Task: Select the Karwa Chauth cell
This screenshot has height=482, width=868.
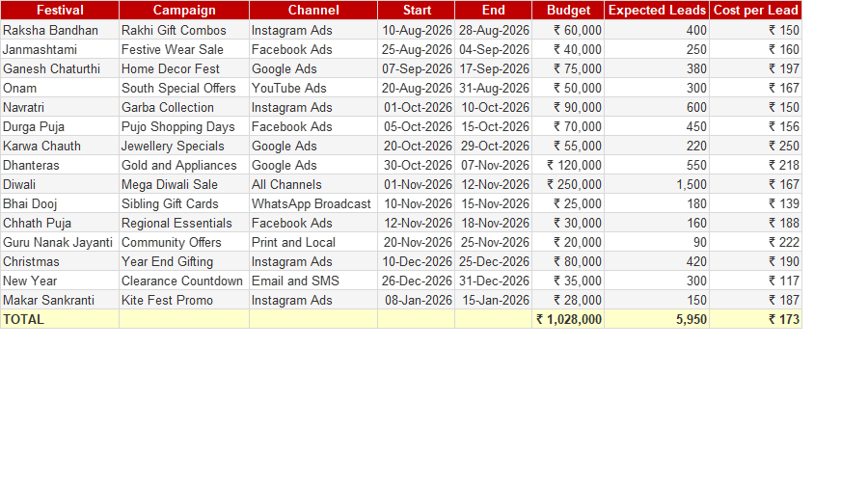Action: pos(60,147)
